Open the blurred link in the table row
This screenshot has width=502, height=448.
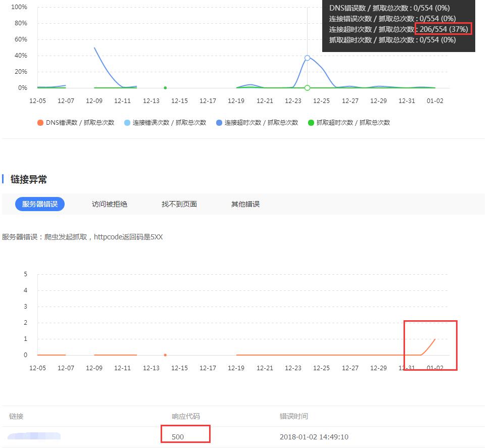(34, 436)
